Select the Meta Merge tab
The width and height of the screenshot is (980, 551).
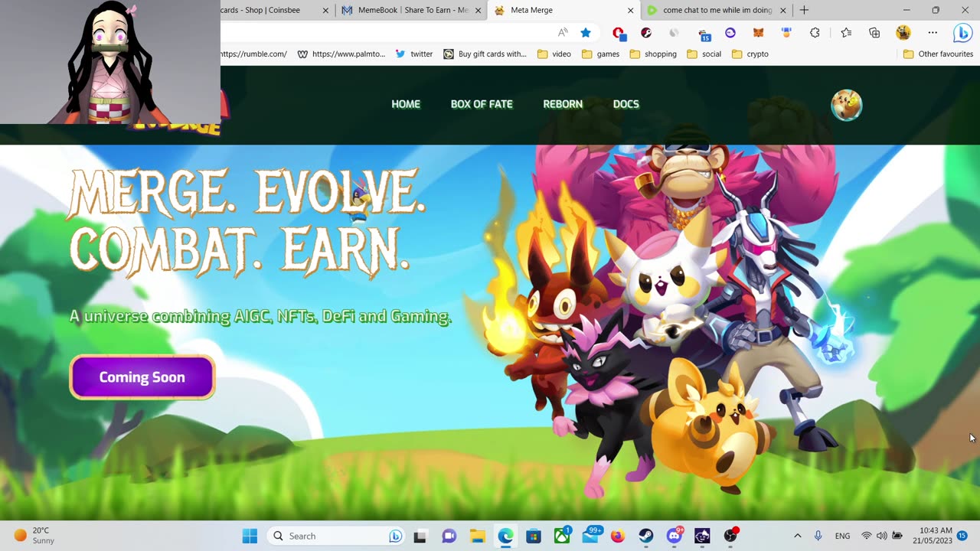click(x=563, y=10)
